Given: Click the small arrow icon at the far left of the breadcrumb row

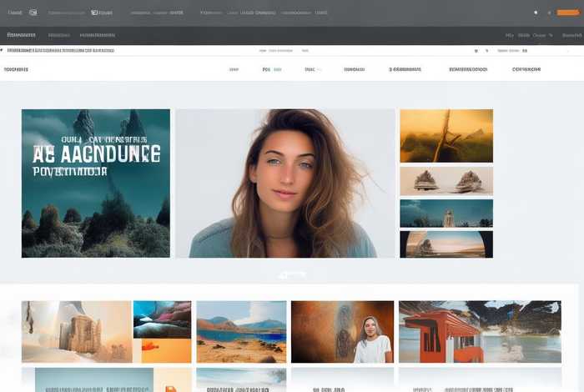Looking at the screenshot, I should click(x=3, y=50).
